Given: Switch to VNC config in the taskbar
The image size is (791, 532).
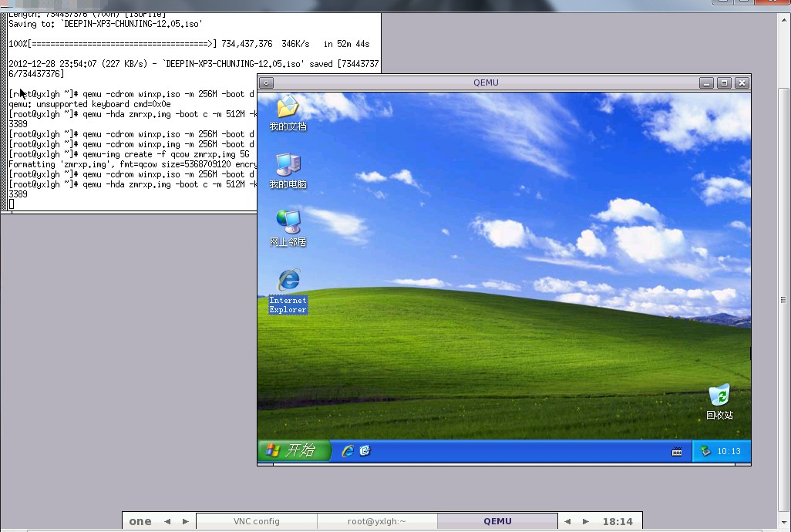Looking at the screenshot, I should [256, 521].
